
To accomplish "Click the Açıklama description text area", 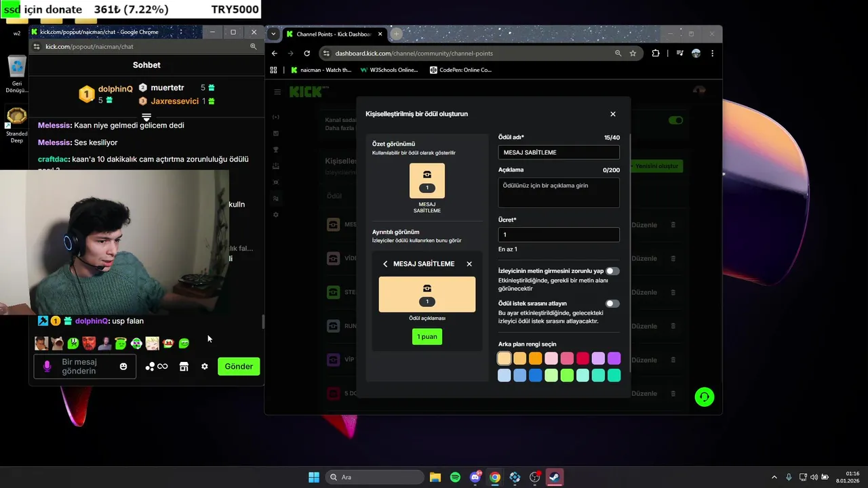I will (559, 192).
